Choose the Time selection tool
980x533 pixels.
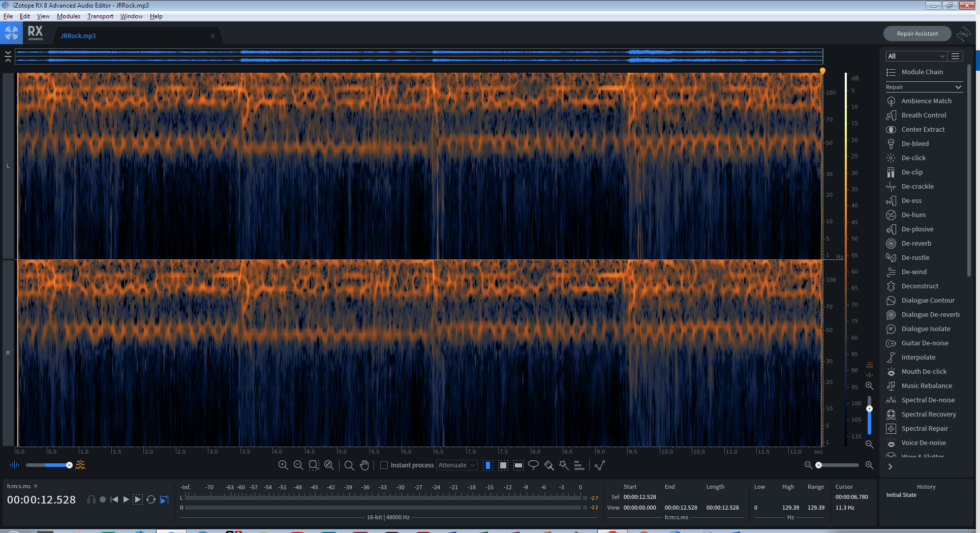(487, 465)
